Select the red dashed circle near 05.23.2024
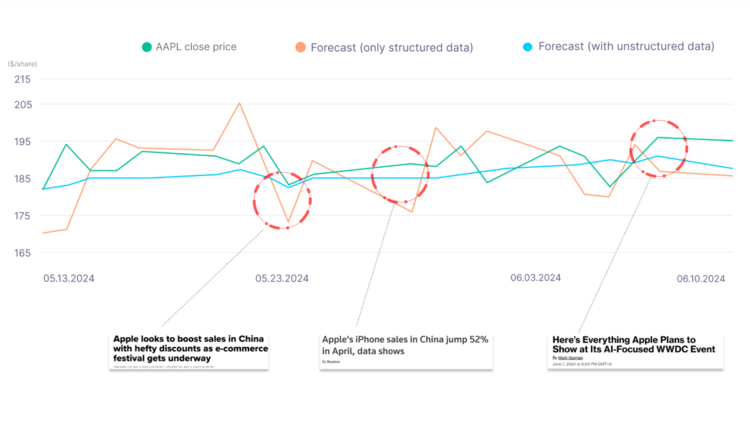This screenshot has height=429, width=750. [282, 200]
